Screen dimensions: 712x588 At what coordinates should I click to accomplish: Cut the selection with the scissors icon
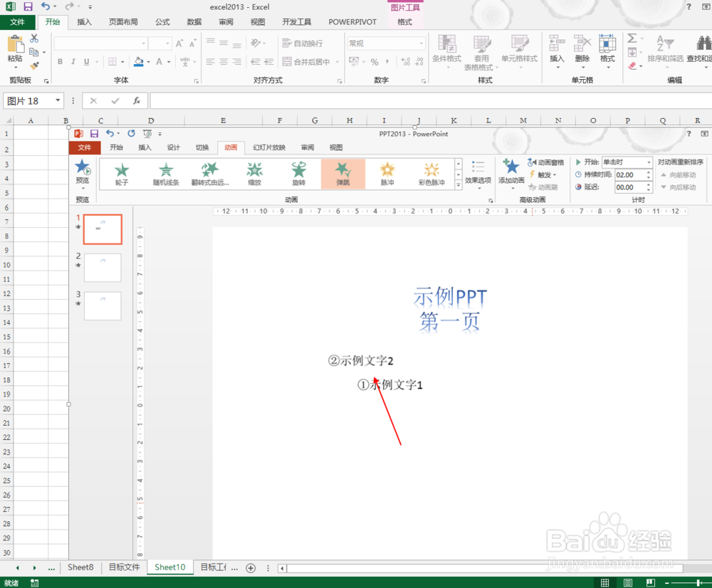(x=34, y=39)
